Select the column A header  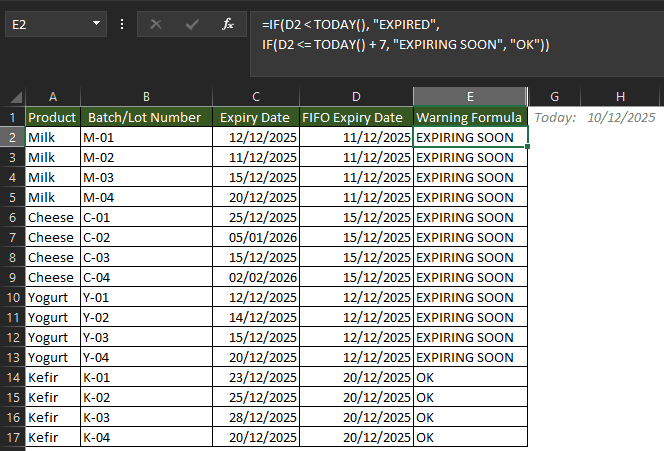coord(52,97)
